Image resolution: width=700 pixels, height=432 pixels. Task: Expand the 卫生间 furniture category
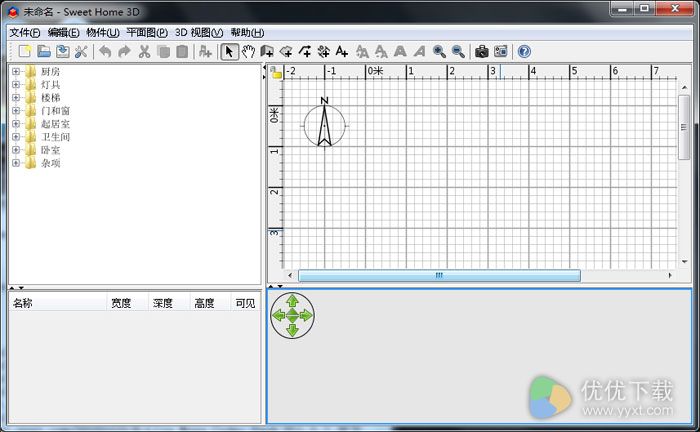point(16,137)
